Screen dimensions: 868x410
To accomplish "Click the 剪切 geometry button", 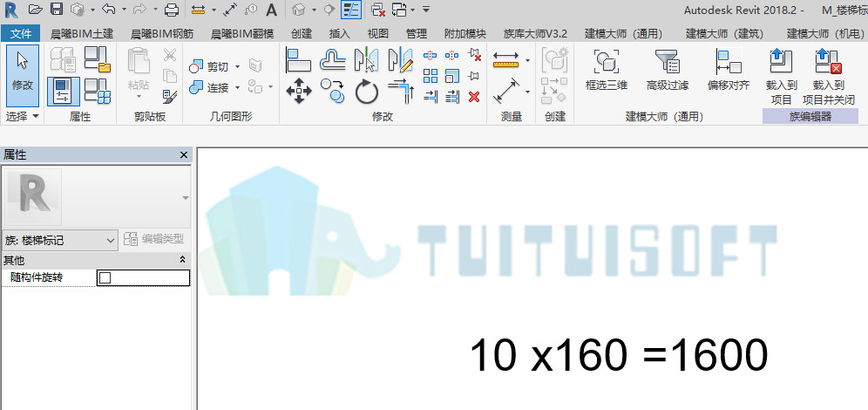I will pos(208,67).
